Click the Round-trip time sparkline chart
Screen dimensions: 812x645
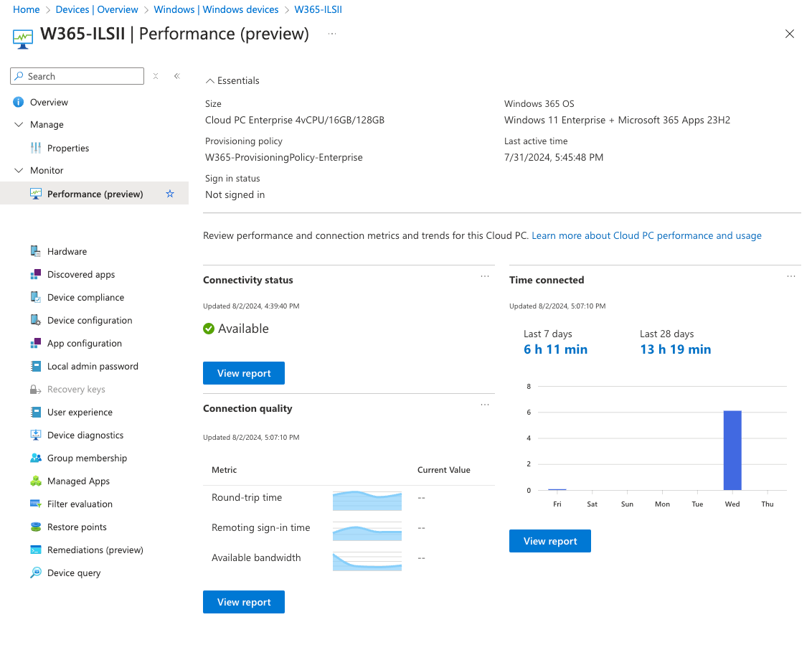tap(367, 501)
